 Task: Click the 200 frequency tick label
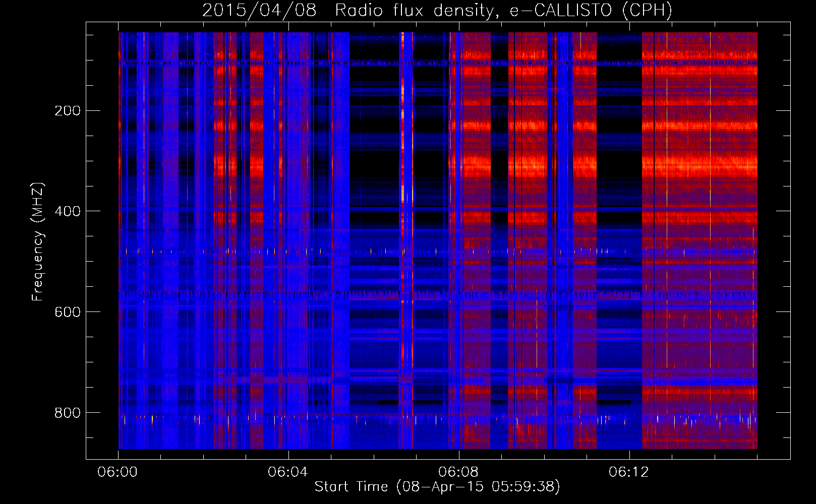[68, 110]
